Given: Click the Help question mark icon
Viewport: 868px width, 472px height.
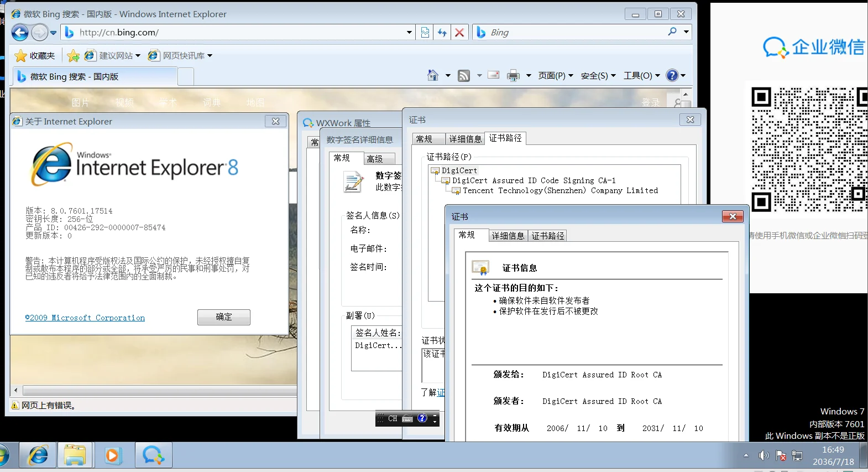Looking at the screenshot, I should point(672,75).
